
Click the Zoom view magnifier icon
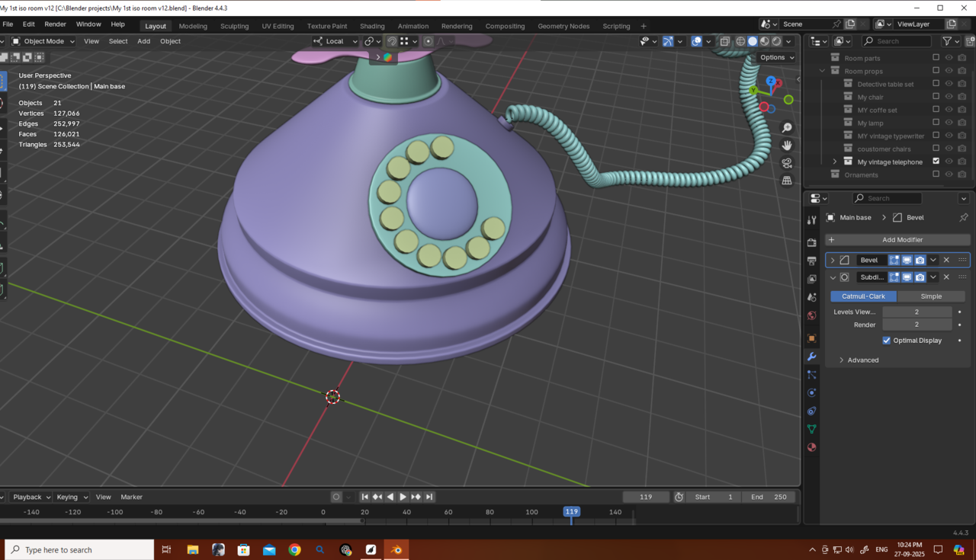(x=787, y=128)
